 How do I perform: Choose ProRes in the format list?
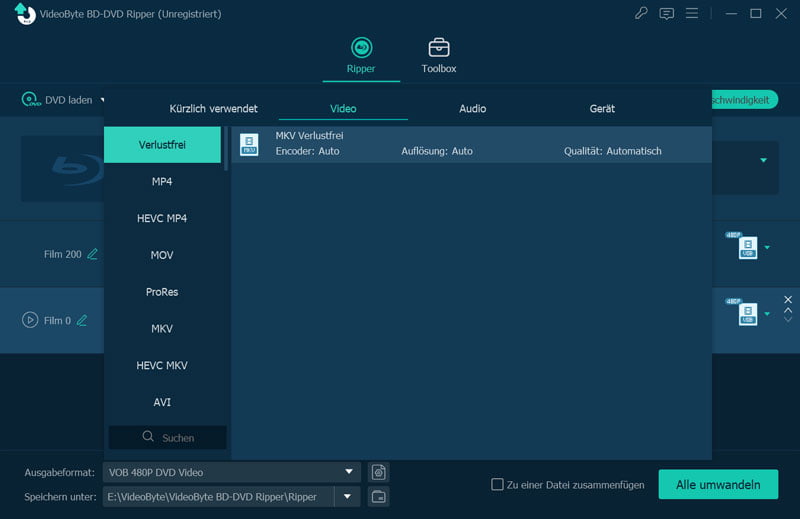[x=162, y=292]
